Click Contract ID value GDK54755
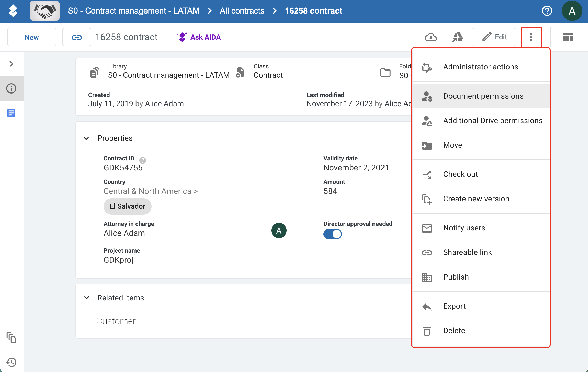Image resolution: width=588 pixels, height=372 pixels. tap(123, 168)
